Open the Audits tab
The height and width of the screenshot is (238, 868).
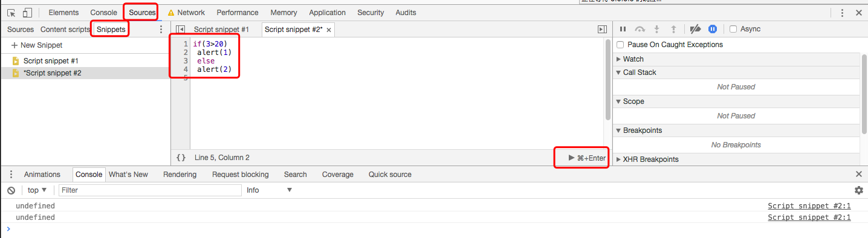[x=406, y=13]
